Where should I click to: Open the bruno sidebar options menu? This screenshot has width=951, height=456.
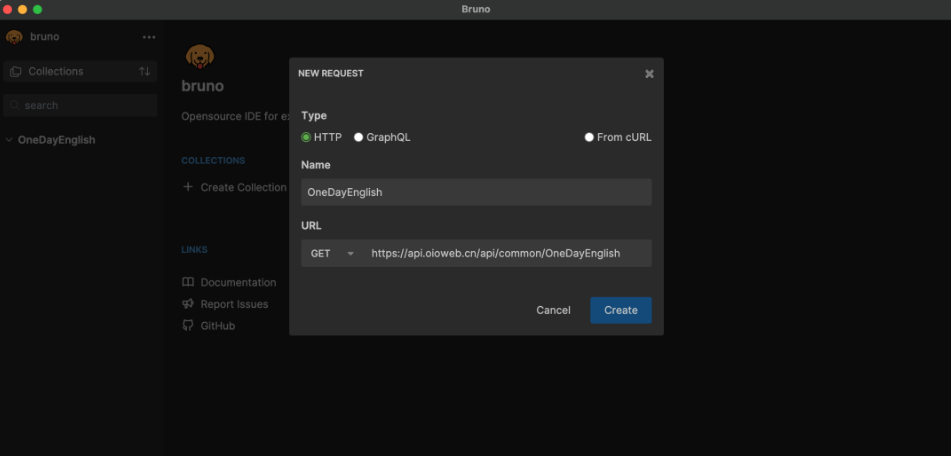tap(149, 37)
